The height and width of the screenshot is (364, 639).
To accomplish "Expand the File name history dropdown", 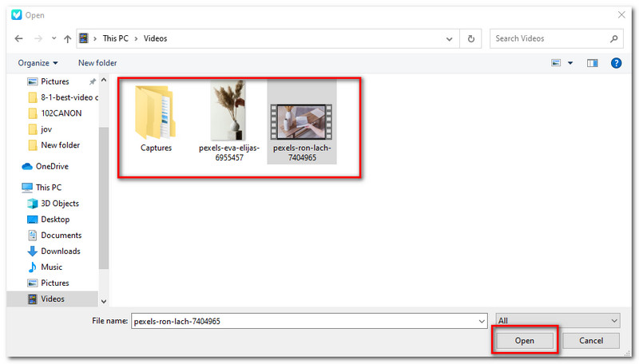I will point(481,321).
